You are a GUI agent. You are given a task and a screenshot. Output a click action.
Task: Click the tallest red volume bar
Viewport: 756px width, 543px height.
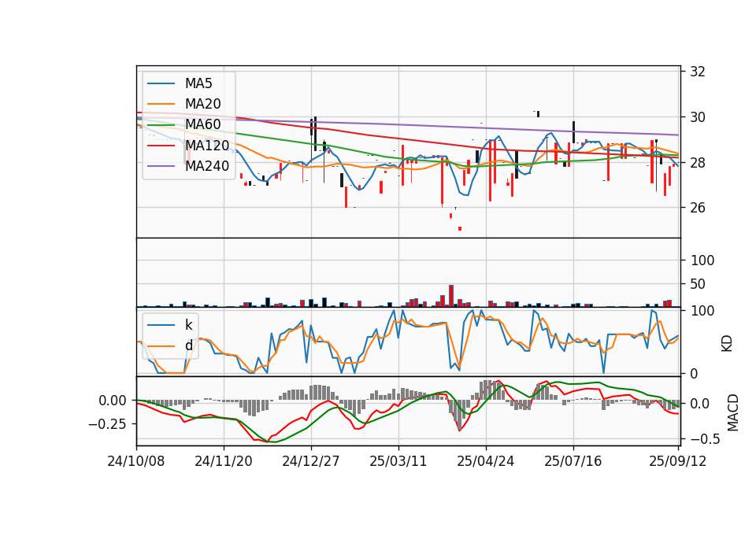point(451,295)
